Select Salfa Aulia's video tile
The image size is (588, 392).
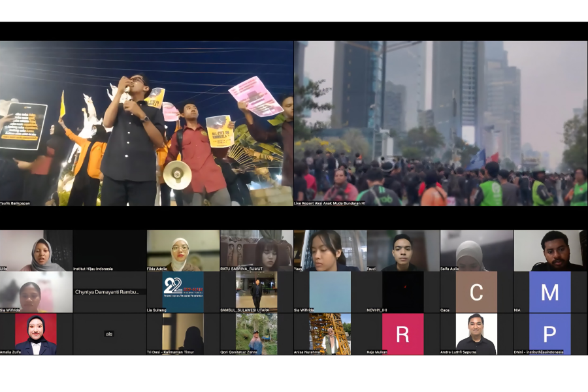click(477, 251)
